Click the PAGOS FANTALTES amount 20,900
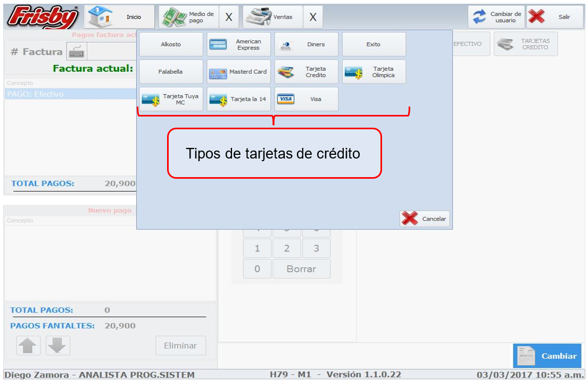 coord(120,326)
